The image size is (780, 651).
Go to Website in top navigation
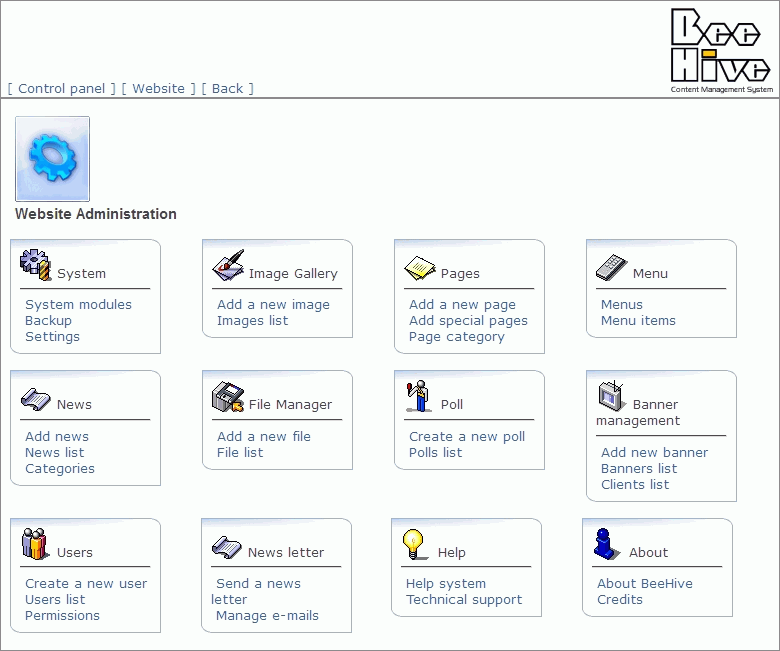[x=158, y=88]
